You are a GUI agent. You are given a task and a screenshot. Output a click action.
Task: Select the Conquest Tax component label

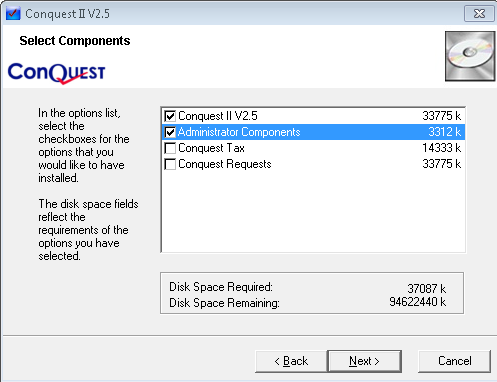211,148
